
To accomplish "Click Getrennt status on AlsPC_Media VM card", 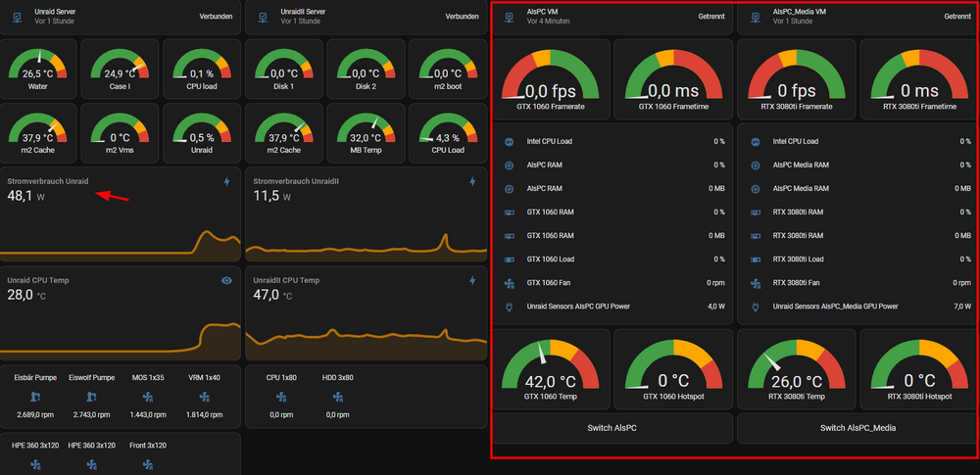I will 957,17.
